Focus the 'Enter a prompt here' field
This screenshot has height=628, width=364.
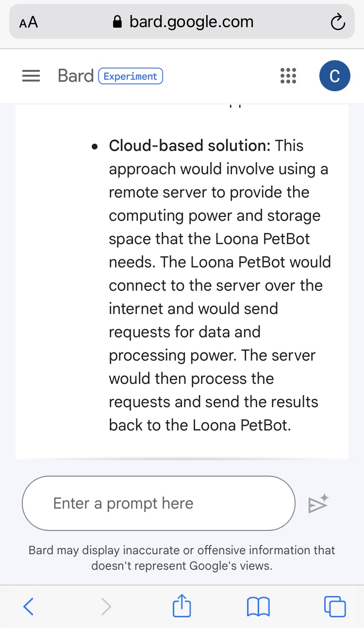click(158, 503)
